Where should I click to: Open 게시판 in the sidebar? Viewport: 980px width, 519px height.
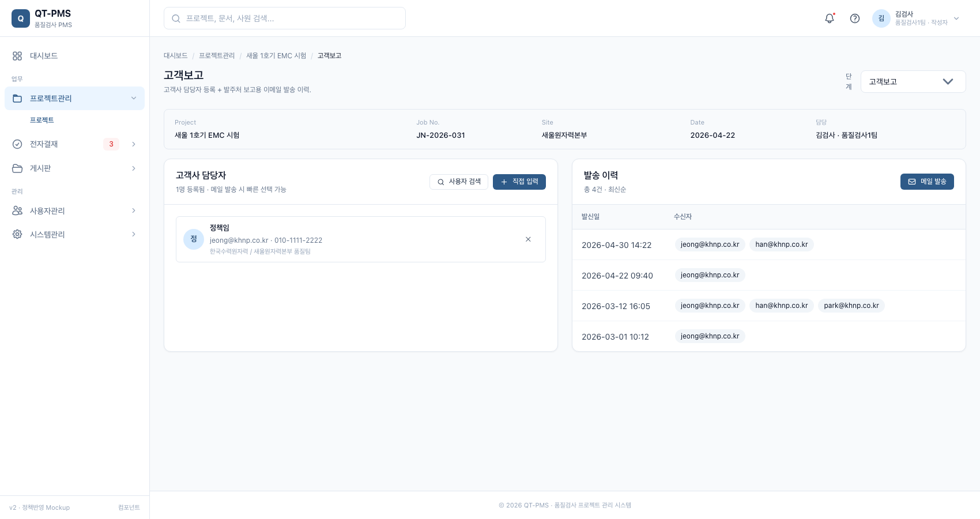point(74,168)
